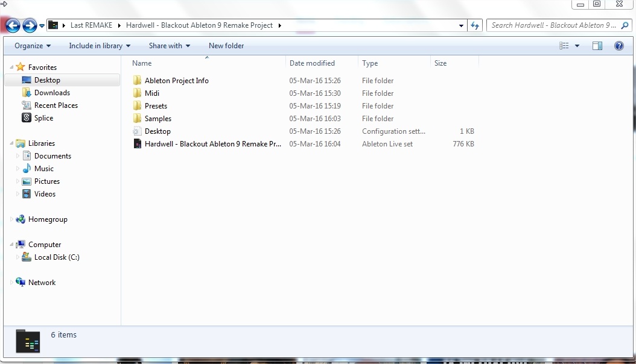Toggle the preview pane
Image resolution: width=636 pixels, height=364 pixels.
(597, 45)
